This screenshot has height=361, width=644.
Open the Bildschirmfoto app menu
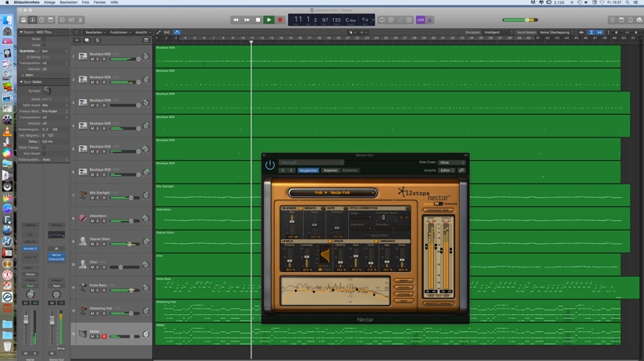click(27, 2)
